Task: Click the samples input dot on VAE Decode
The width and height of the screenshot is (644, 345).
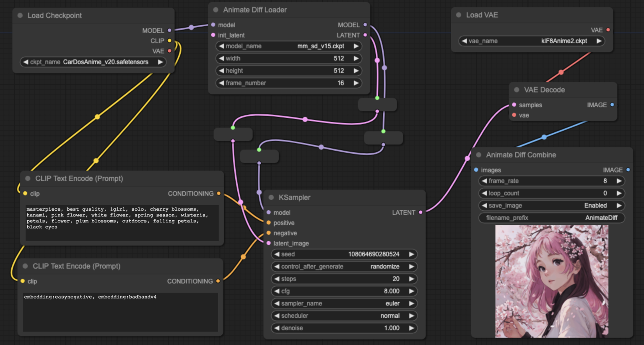Action: (514, 105)
